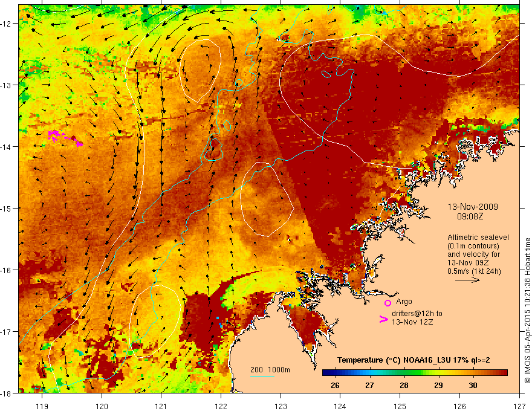This screenshot has width=532, height=411.
Task: Click the latitude axis label -16
Action: tap(6, 270)
